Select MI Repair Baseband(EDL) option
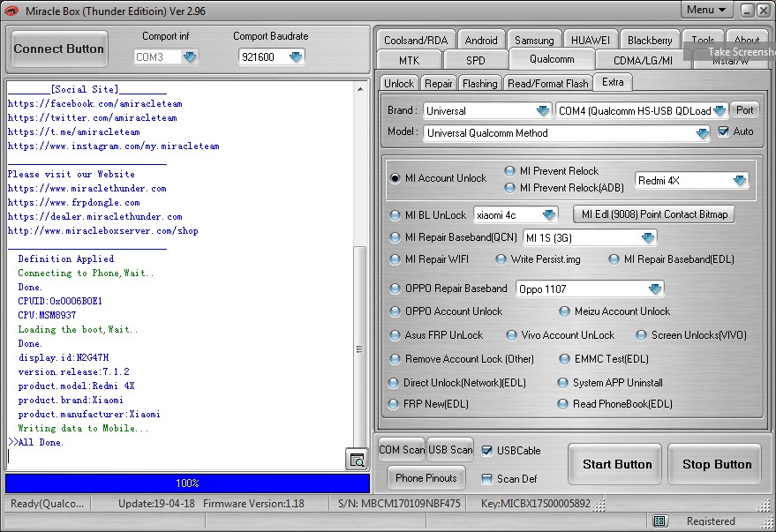 [614, 259]
